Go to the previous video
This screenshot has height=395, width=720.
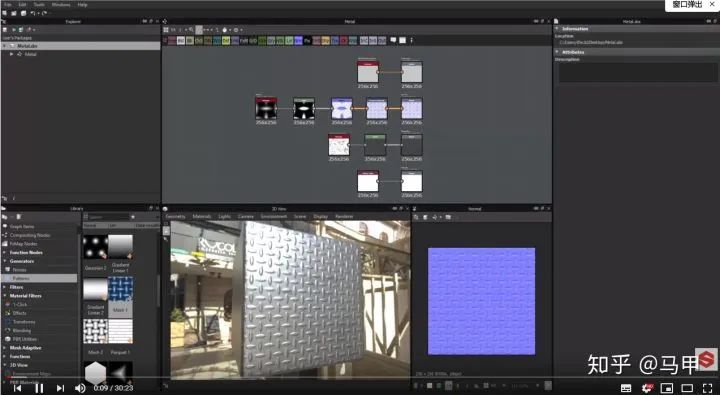pos(17,388)
